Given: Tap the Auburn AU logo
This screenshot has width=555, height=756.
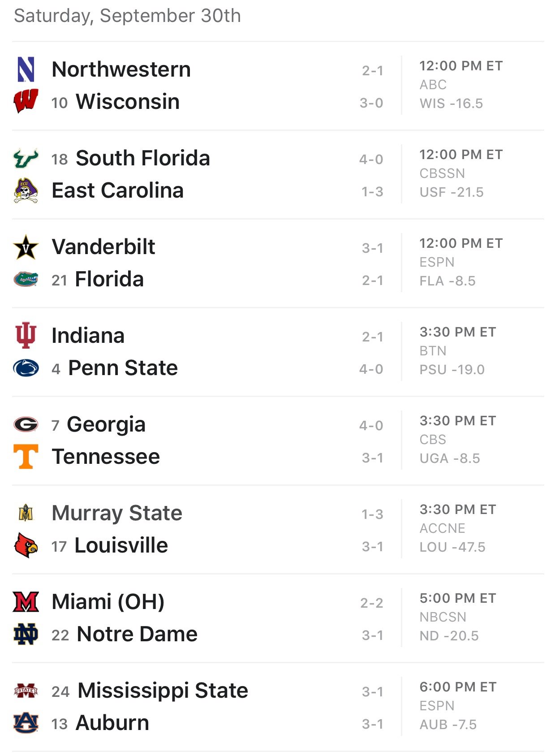Looking at the screenshot, I should tap(26, 723).
